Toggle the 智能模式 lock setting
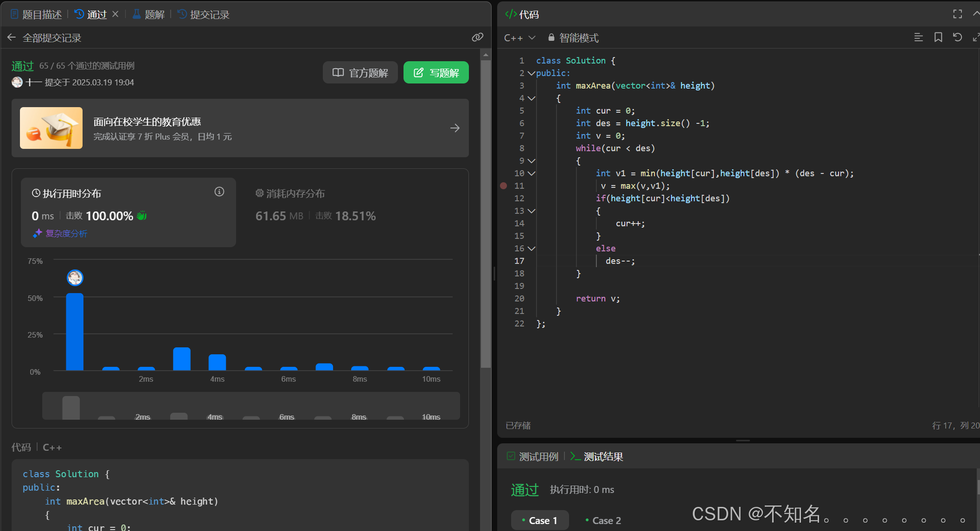 (573, 38)
